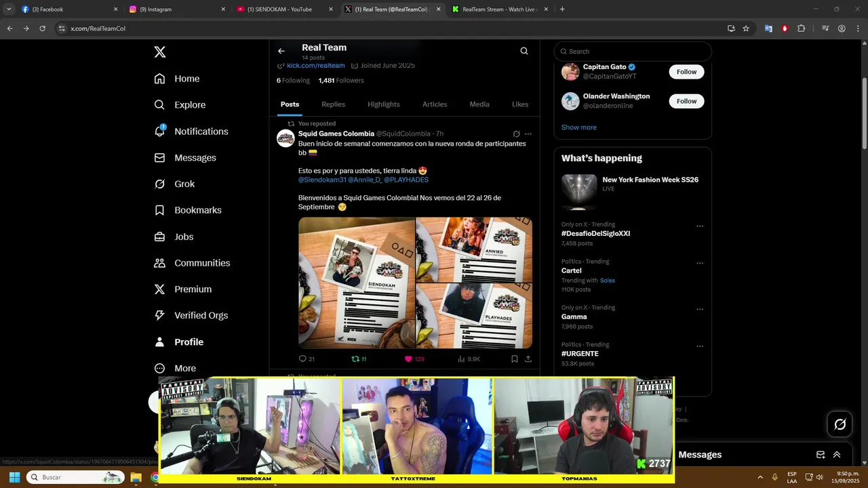Open Communities in the sidebar
The width and height of the screenshot is (868, 488).
tap(192, 263)
